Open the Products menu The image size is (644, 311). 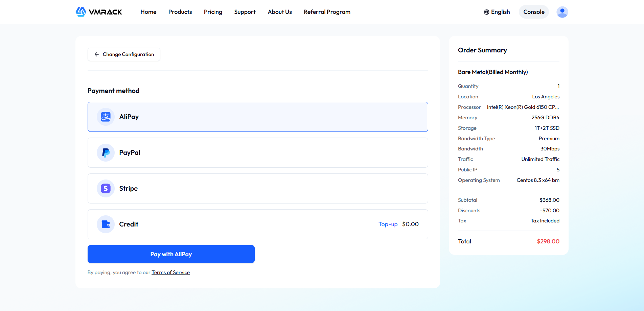pyautogui.click(x=180, y=12)
